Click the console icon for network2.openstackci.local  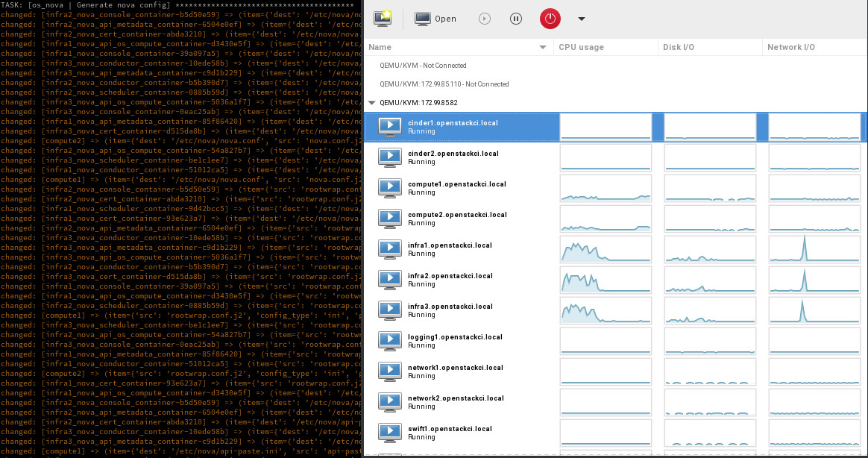(389, 402)
